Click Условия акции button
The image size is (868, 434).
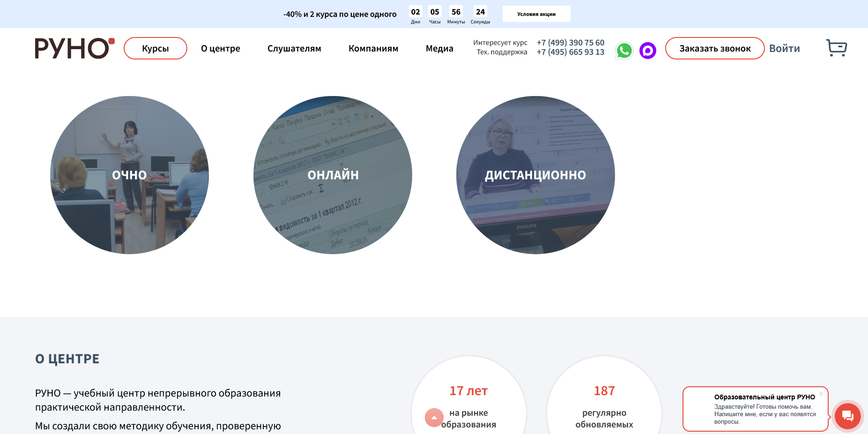coord(536,14)
